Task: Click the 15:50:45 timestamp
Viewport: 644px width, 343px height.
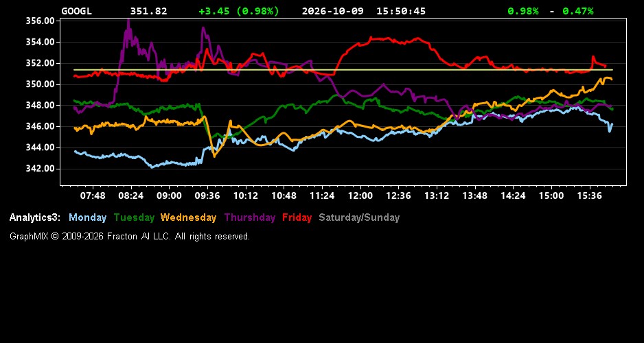Action: tap(401, 11)
